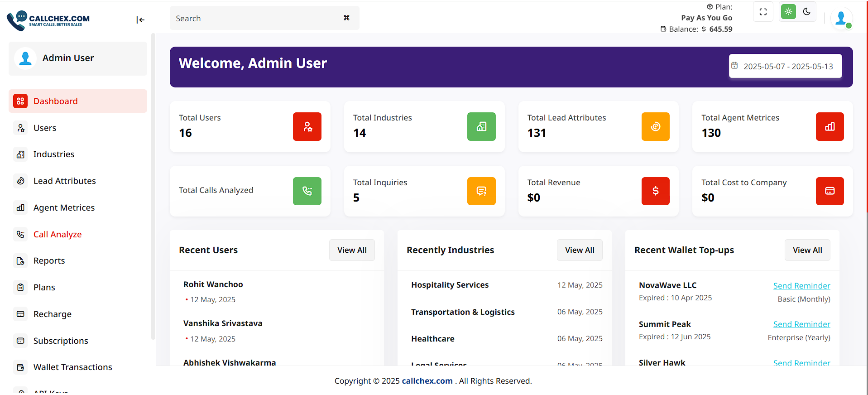Switch to light theme sun icon
The width and height of the screenshot is (868, 395).
788,12
